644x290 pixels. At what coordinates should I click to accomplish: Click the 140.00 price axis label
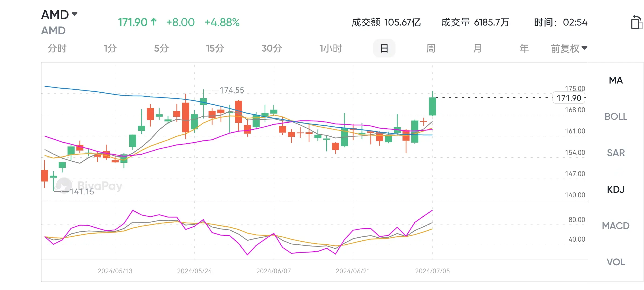point(575,195)
